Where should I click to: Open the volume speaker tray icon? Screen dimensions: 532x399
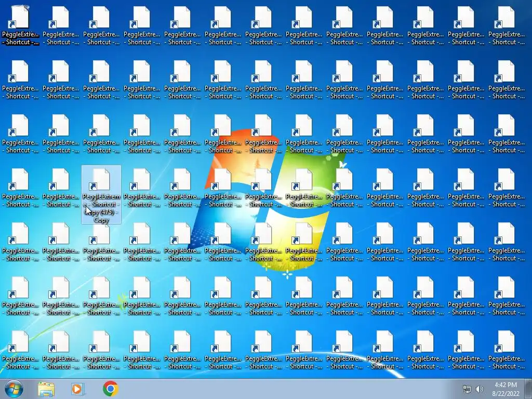(x=479, y=389)
